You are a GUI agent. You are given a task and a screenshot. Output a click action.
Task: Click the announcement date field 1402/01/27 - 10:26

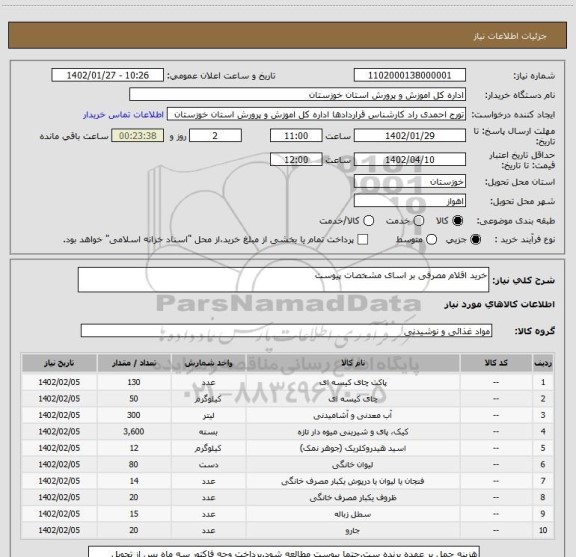pyautogui.click(x=108, y=75)
